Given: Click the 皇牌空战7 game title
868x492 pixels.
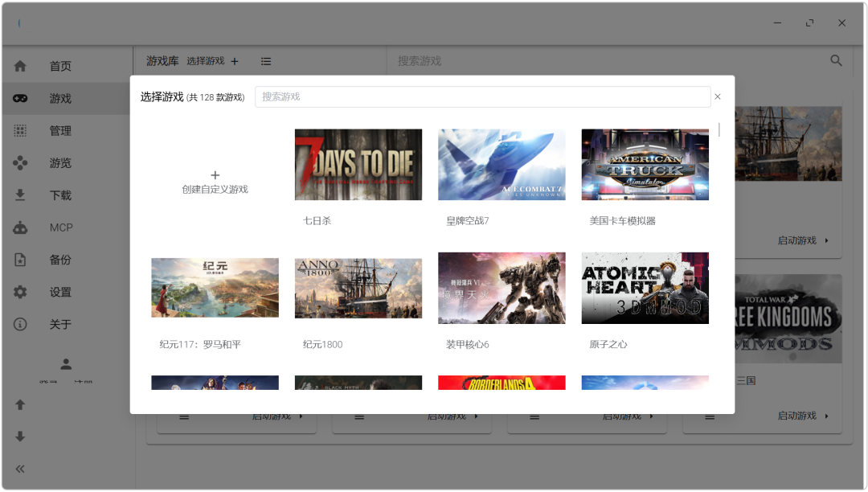Looking at the screenshot, I should pyautogui.click(x=468, y=221).
